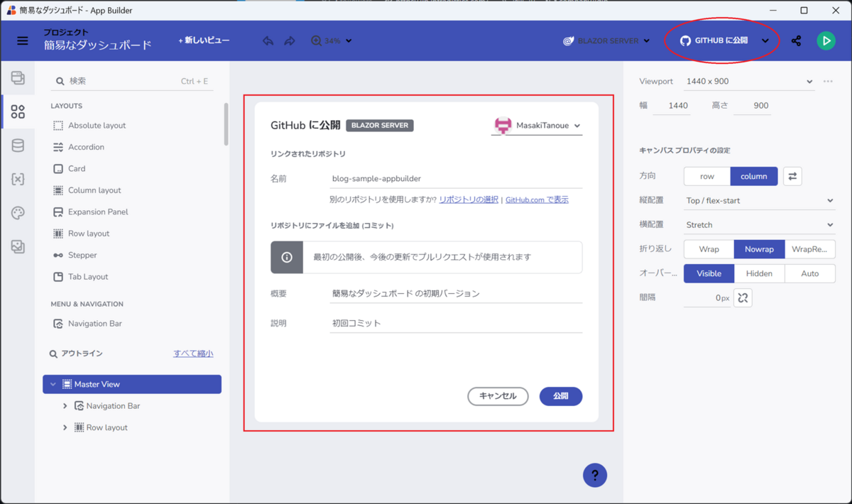Click the share icon in top bar
Image resolution: width=852 pixels, height=504 pixels.
796,41
